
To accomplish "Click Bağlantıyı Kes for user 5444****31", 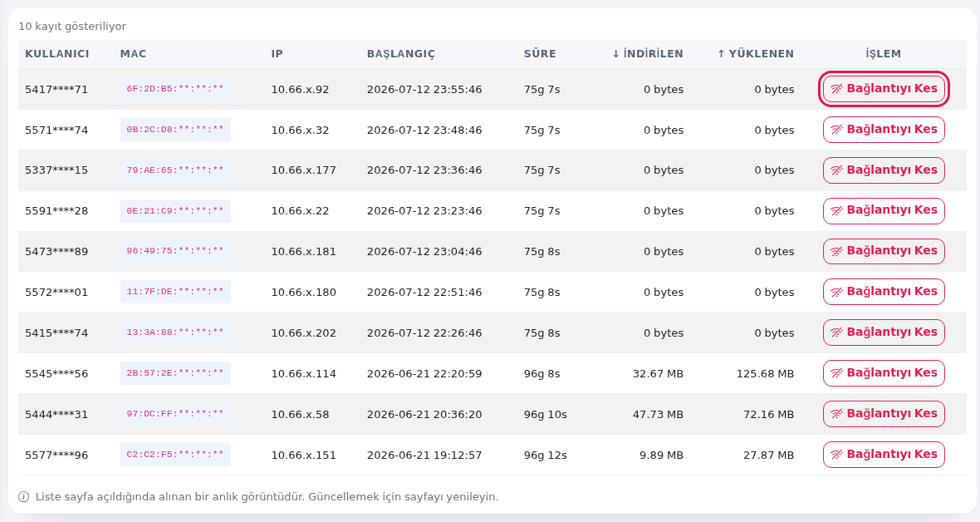I will 884,414.
